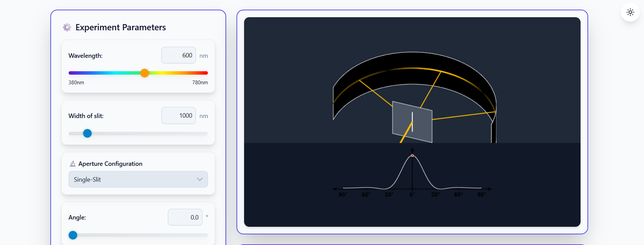Focus the Angle value input field

coord(185,217)
